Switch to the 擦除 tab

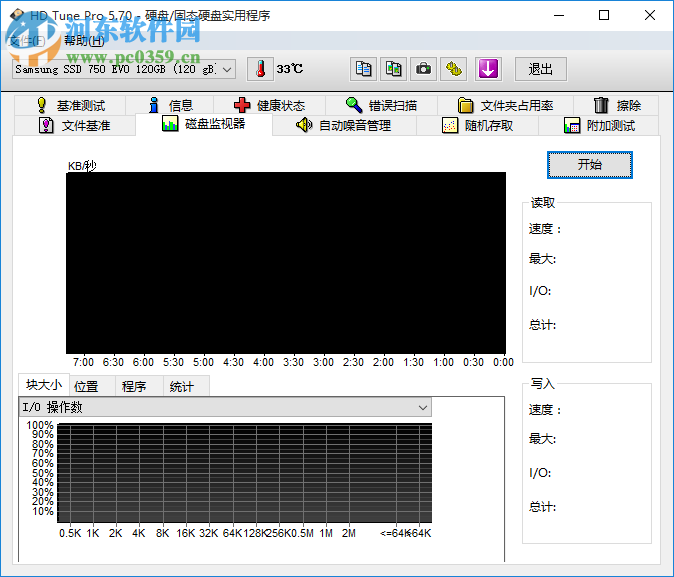click(x=616, y=105)
